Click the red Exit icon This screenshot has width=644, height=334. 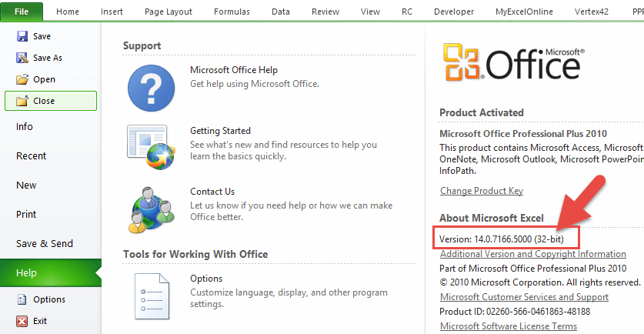(22, 321)
